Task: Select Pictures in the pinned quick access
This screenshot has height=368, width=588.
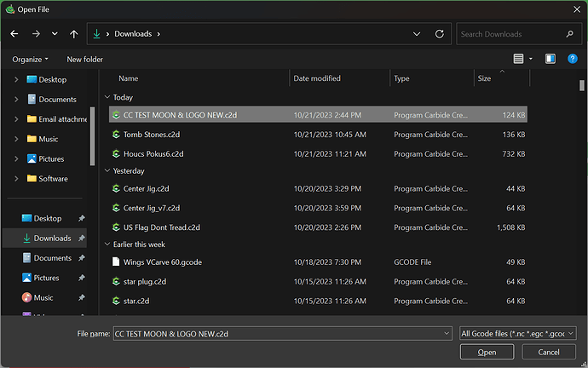Action: (x=46, y=278)
